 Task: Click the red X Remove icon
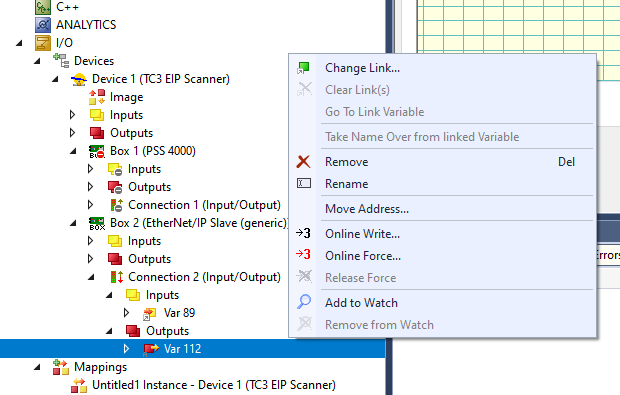click(x=303, y=162)
